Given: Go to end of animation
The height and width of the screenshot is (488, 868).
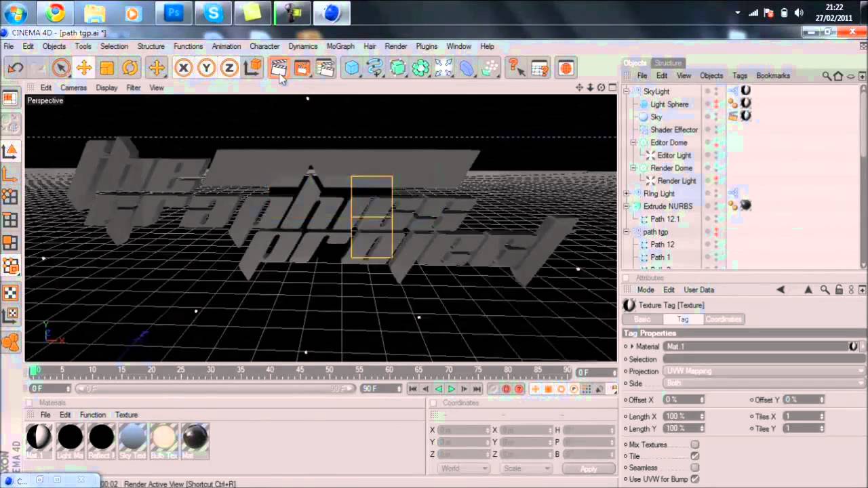Looking at the screenshot, I should point(477,389).
